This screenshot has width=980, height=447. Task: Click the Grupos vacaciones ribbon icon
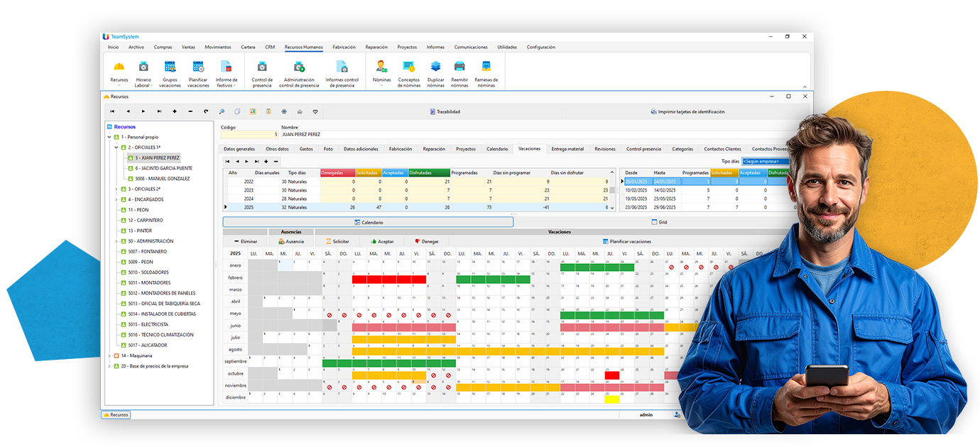(x=170, y=67)
